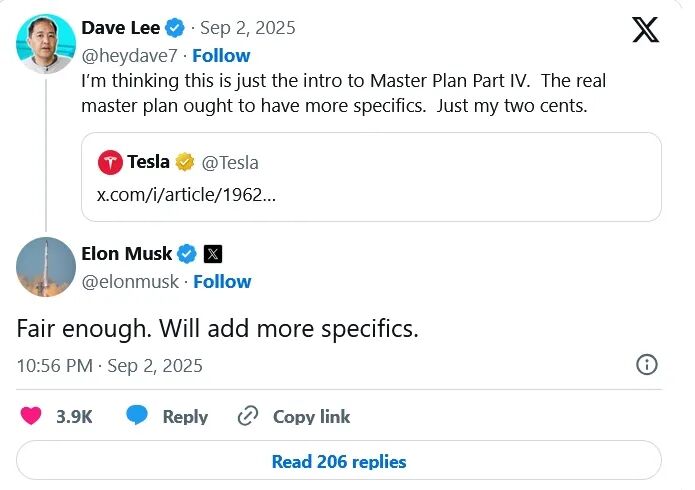Click the info icon beside the timestamp
The width and height of the screenshot is (695, 490).
coord(647,365)
